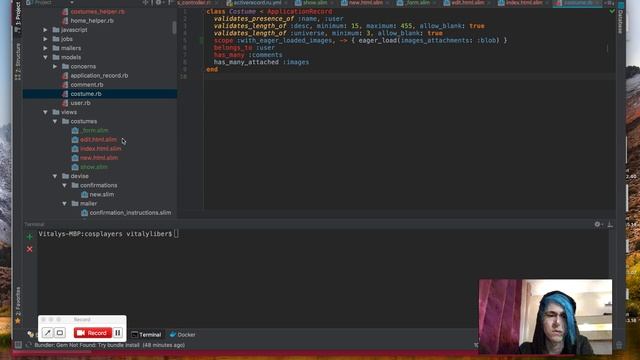Select the rectangle capture tool in Record window
The width and height of the screenshot is (640, 360).
(60, 333)
